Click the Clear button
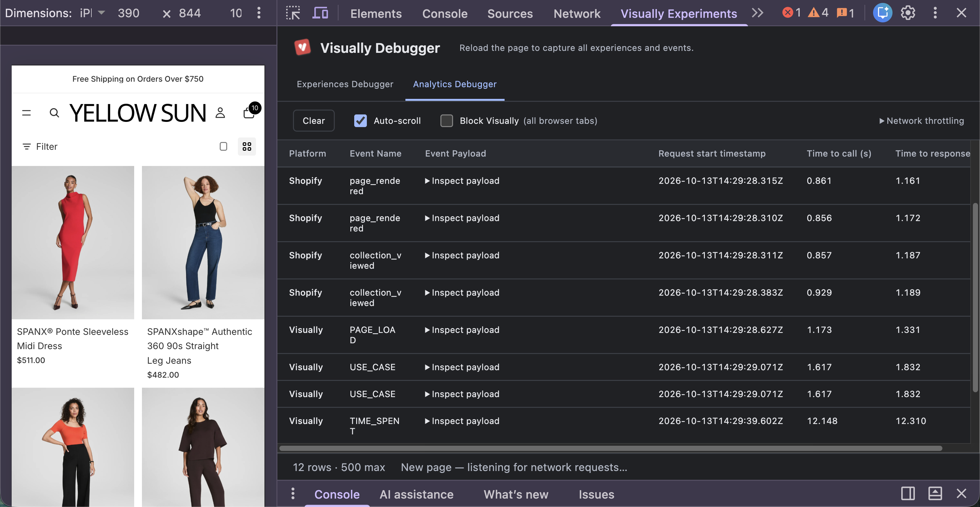 (x=313, y=121)
